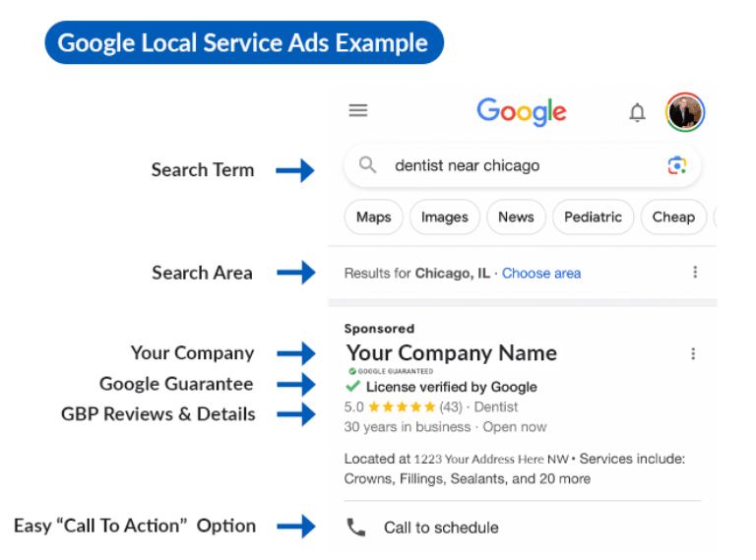Click Call to schedule

[441, 528]
